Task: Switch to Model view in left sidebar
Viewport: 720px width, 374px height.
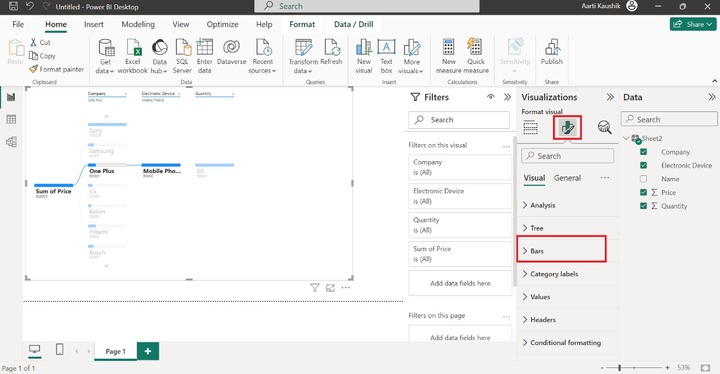Action: 11,142
